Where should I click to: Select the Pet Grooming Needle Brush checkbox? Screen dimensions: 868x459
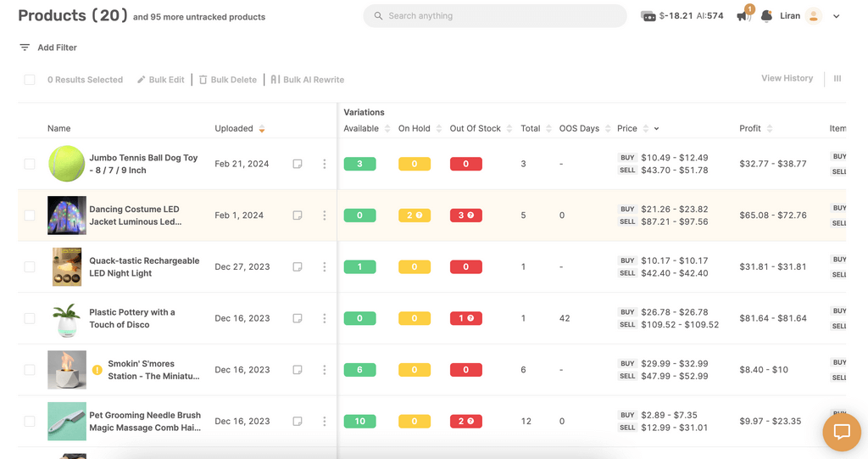pyautogui.click(x=30, y=422)
